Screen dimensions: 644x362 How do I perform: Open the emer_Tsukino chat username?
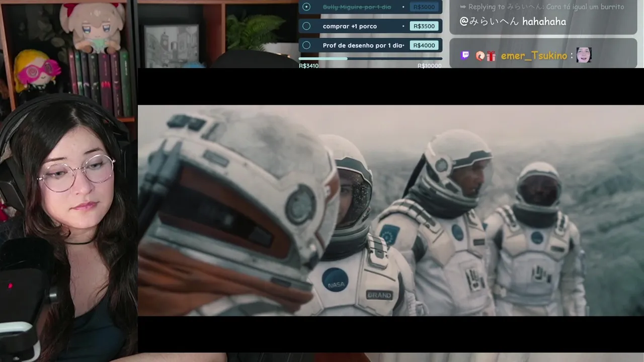coord(534,56)
